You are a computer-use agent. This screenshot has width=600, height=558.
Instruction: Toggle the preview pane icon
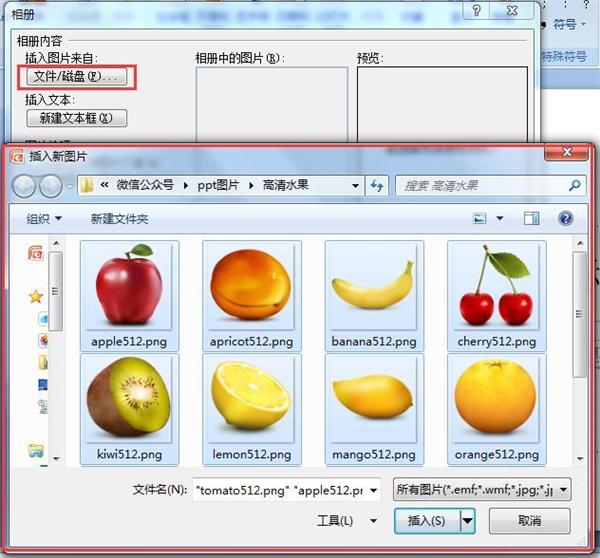point(532,219)
